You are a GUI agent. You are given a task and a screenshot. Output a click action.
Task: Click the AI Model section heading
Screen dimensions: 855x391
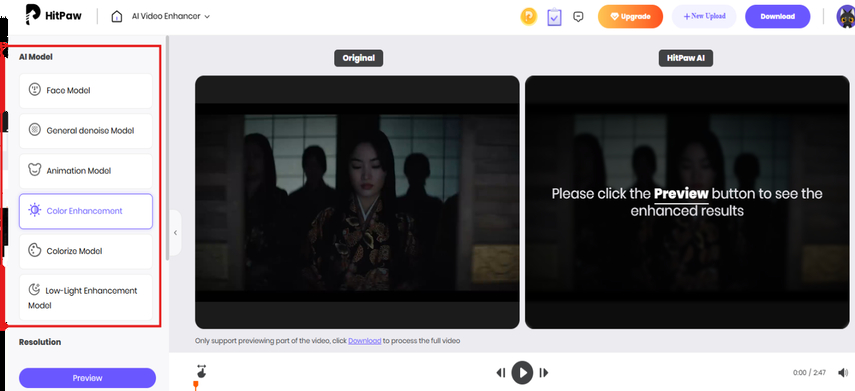click(x=36, y=57)
